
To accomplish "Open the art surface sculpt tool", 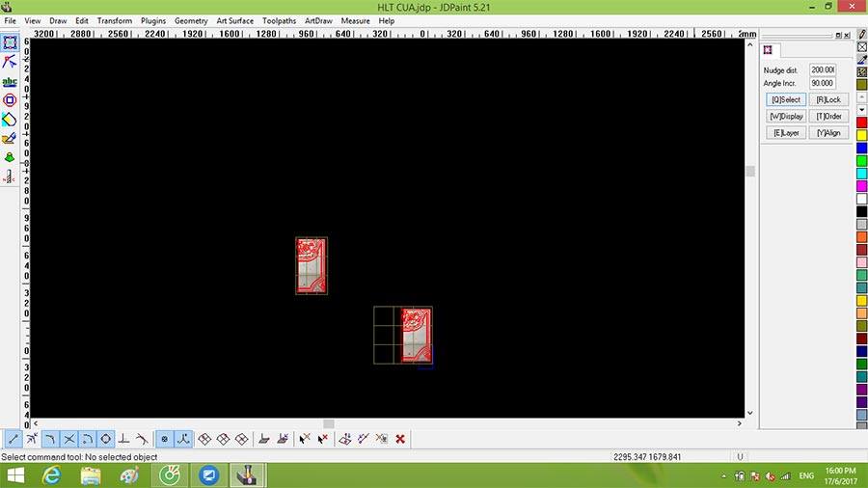I will click(10, 138).
